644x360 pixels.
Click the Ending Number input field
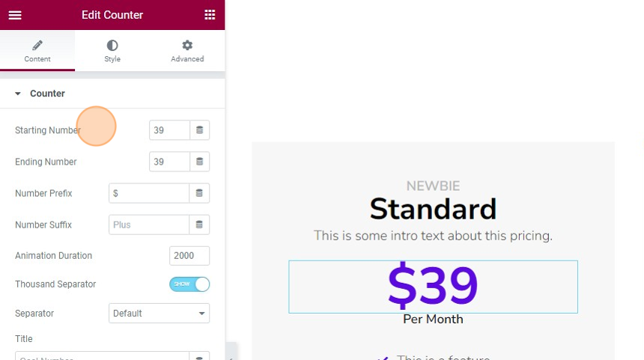tap(170, 162)
